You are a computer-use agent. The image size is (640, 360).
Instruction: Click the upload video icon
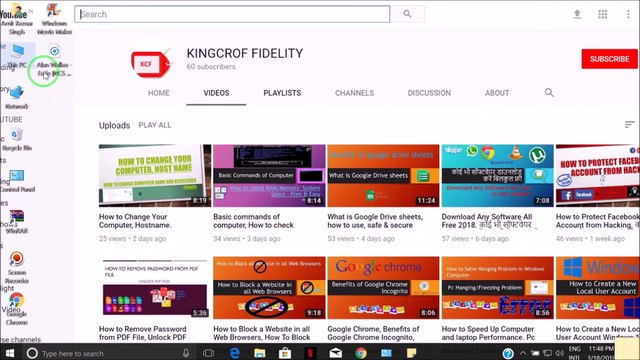tap(577, 14)
